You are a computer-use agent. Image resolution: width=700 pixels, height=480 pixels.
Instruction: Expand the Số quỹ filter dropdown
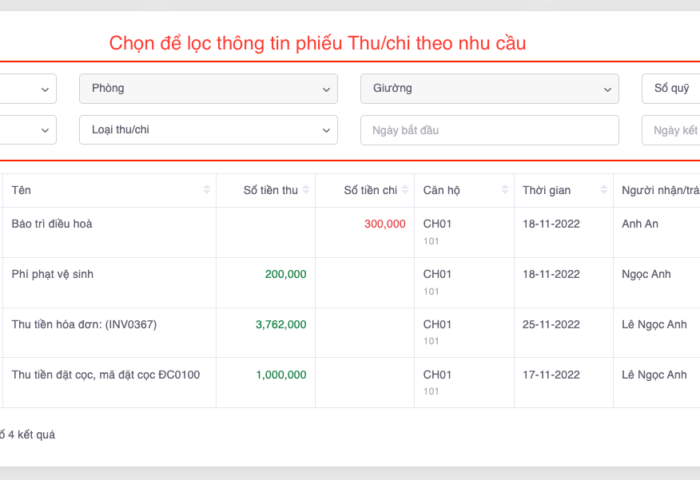point(670,89)
